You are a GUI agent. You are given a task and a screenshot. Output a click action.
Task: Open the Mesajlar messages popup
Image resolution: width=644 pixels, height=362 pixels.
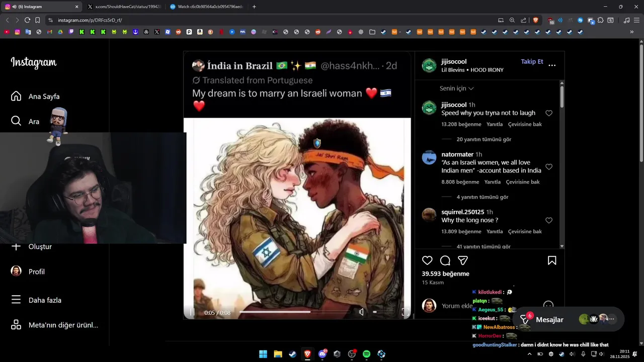(x=569, y=319)
